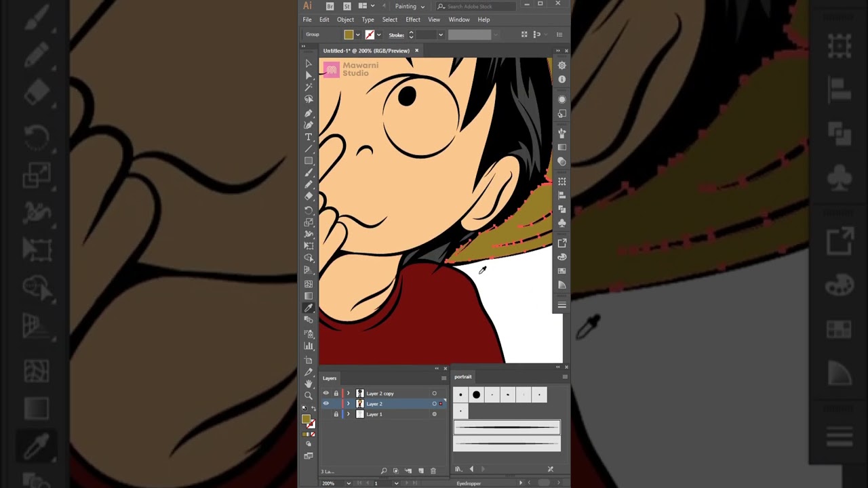Open the Window menu

(459, 20)
